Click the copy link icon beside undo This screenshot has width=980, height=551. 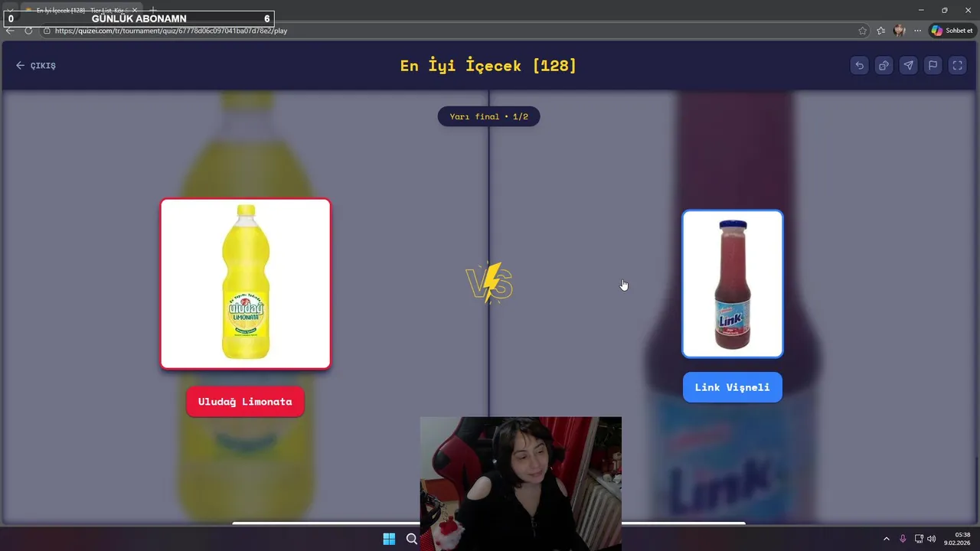(884, 66)
